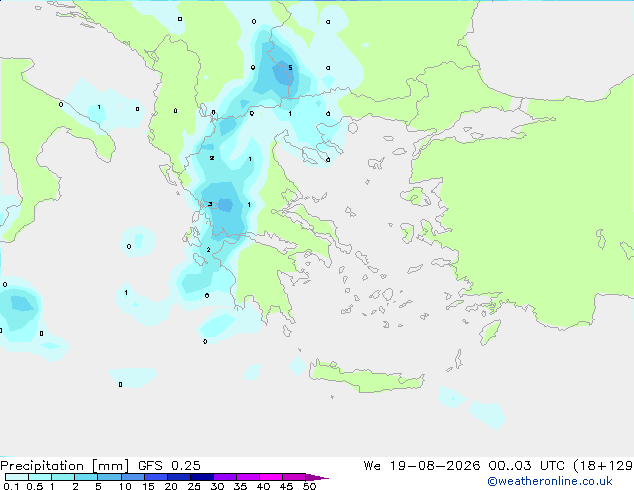Click the '3' precipitation value on the map
Screen dimensions: 634x490
tap(210, 204)
